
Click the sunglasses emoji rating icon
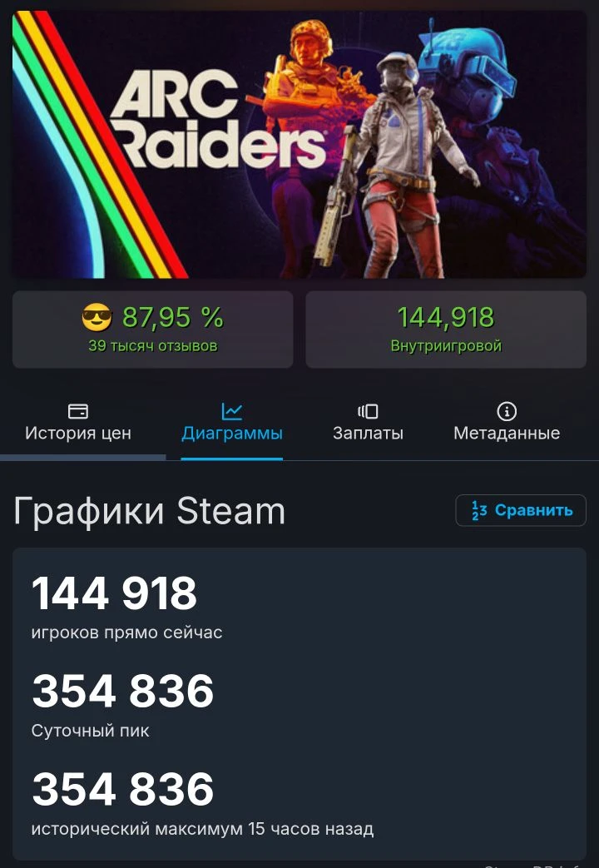(x=97, y=318)
